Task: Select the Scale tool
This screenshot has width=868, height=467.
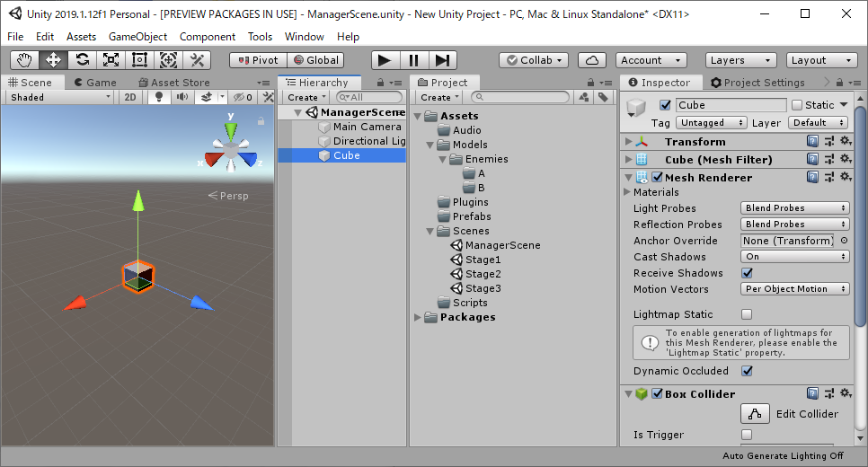Action: (111, 60)
